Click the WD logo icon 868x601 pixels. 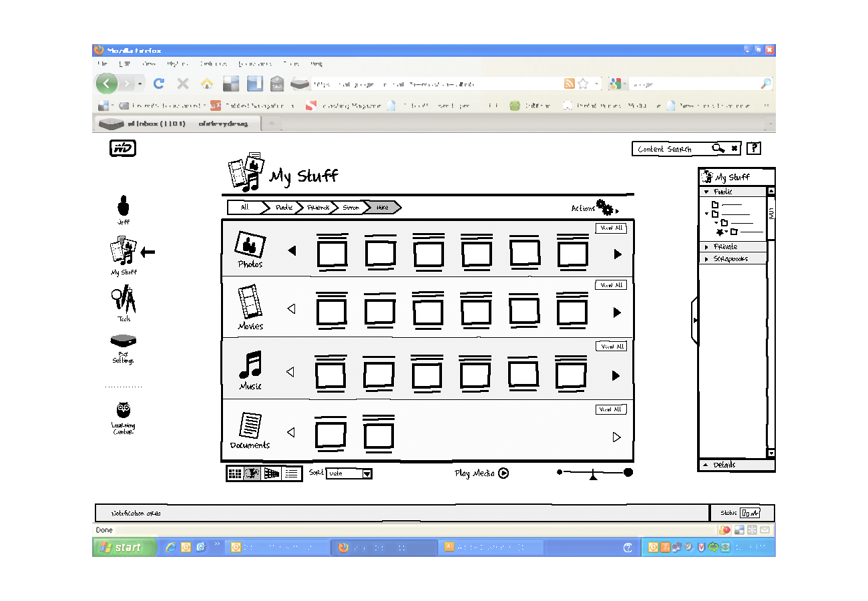click(x=123, y=148)
